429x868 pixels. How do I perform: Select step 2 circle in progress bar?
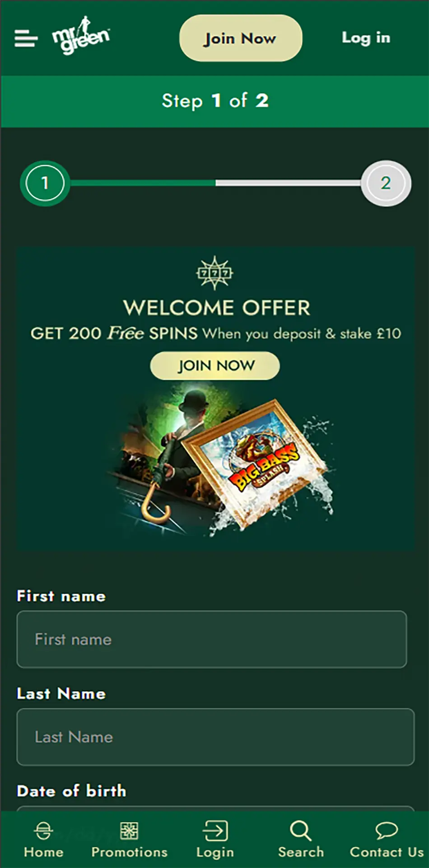[386, 183]
